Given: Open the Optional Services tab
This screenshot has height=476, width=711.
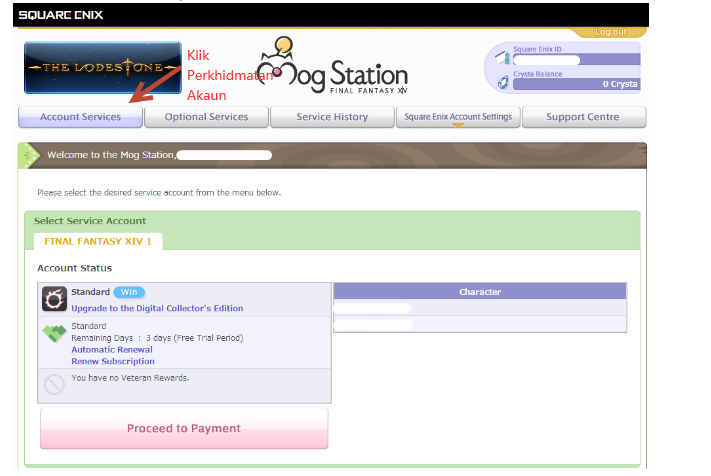Looking at the screenshot, I should click(x=206, y=117).
